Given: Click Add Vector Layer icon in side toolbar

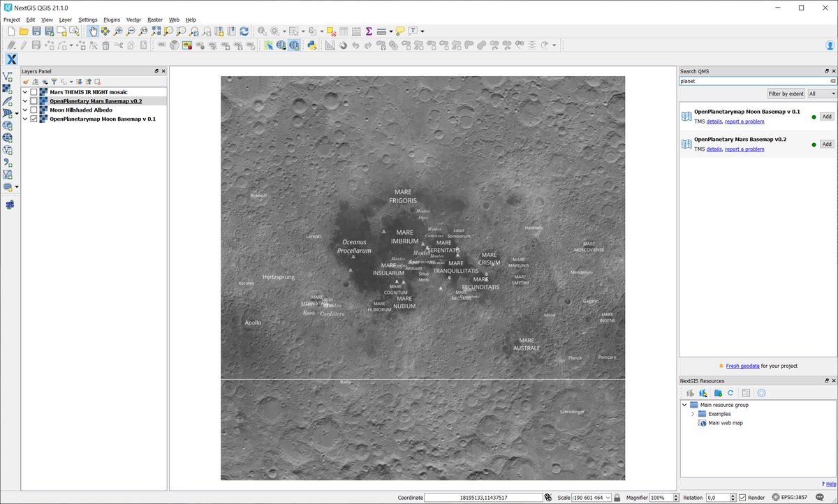Looking at the screenshot, I should (8, 76).
